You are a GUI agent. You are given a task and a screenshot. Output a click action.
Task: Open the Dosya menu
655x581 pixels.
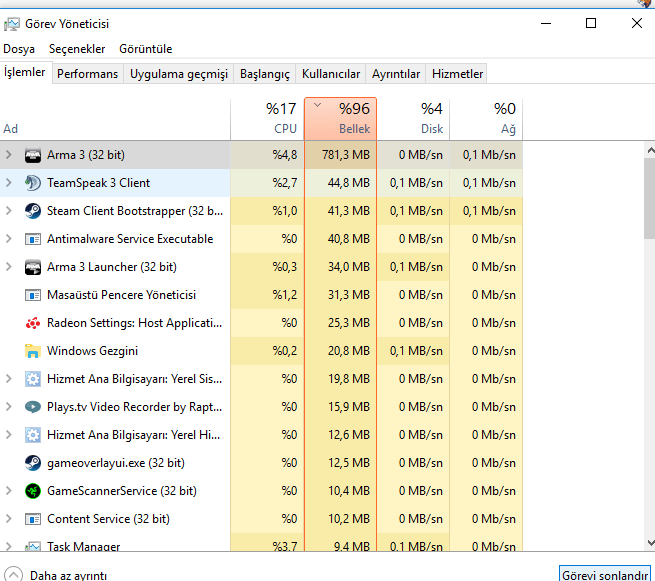pos(19,49)
